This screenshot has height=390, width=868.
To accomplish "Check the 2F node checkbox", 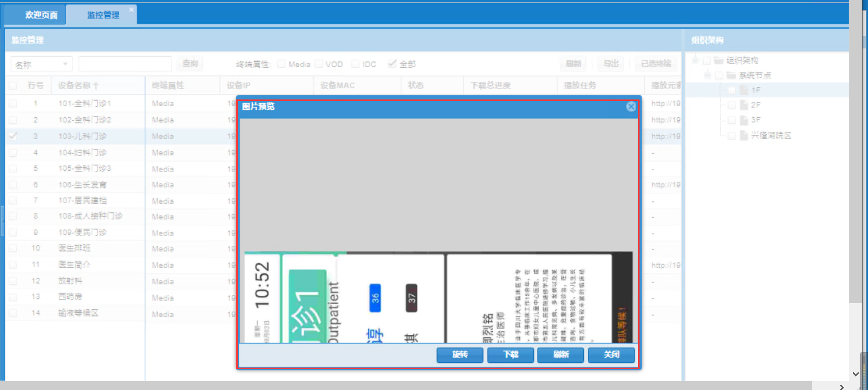I will 732,105.
